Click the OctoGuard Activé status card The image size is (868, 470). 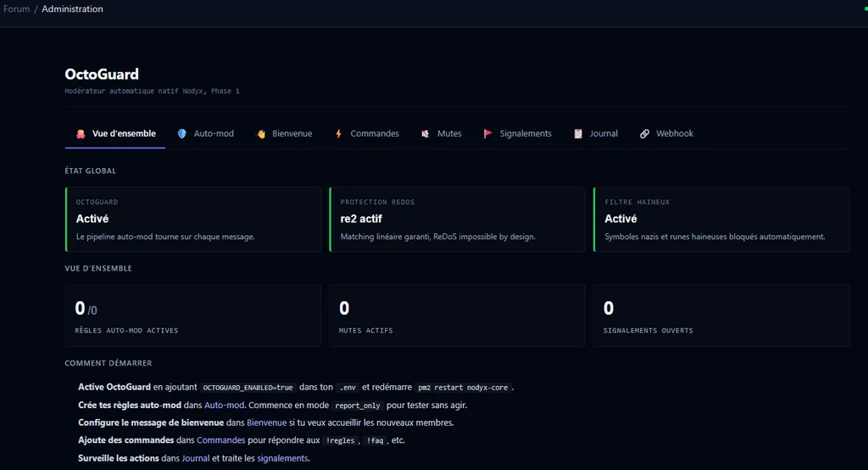193,220
